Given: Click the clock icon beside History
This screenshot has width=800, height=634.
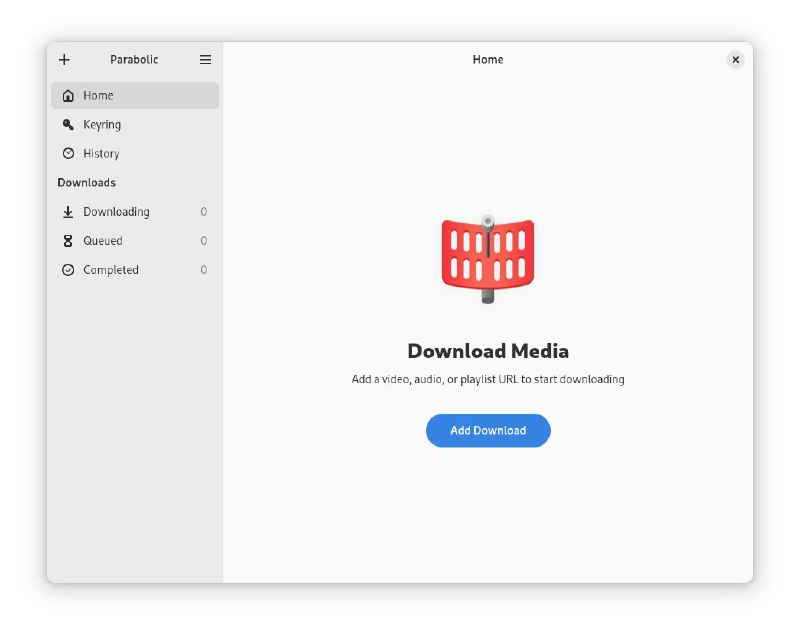Looking at the screenshot, I should point(68,154).
